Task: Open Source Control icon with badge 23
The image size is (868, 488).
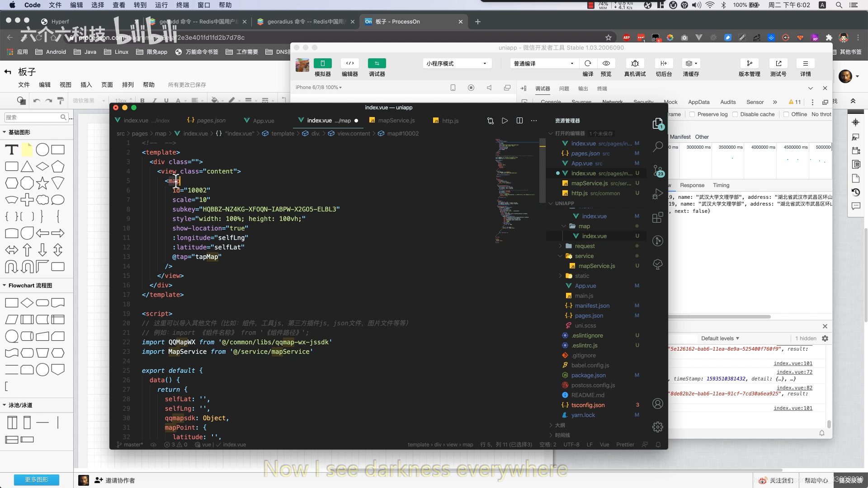Action: pos(658,171)
